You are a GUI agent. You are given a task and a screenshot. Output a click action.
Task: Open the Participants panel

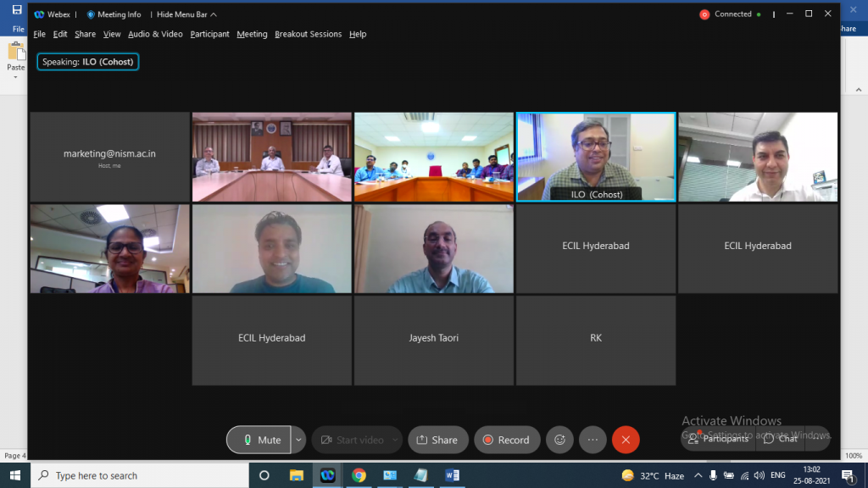click(719, 438)
